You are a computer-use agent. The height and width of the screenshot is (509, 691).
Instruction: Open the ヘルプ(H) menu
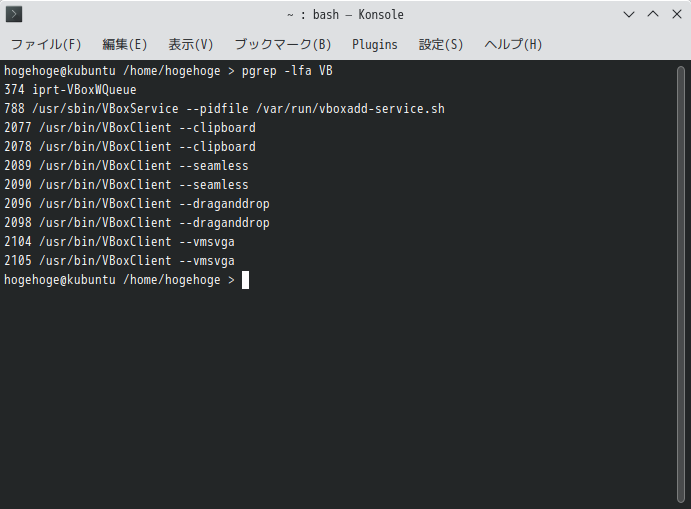click(513, 45)
